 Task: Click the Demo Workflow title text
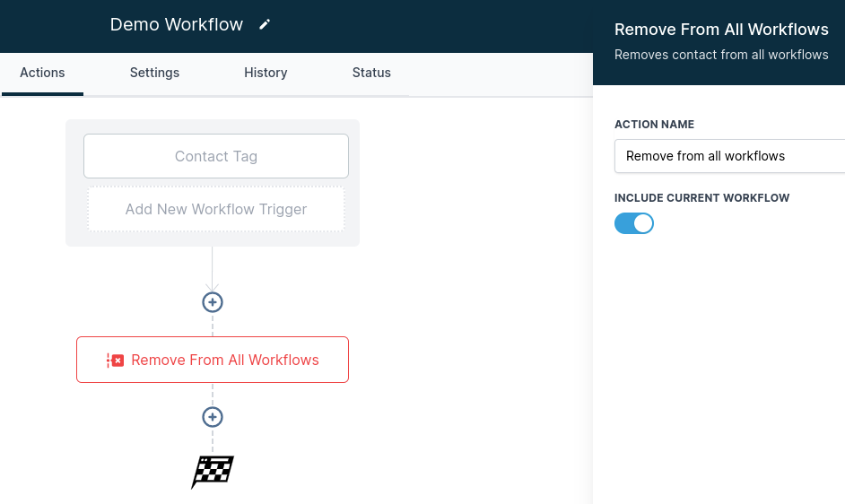click(176, 25)
